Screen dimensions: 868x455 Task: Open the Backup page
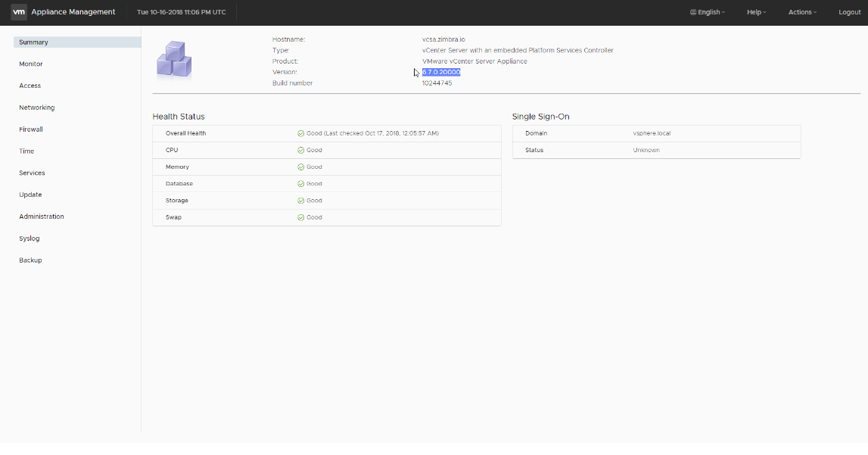click(30, 260)
